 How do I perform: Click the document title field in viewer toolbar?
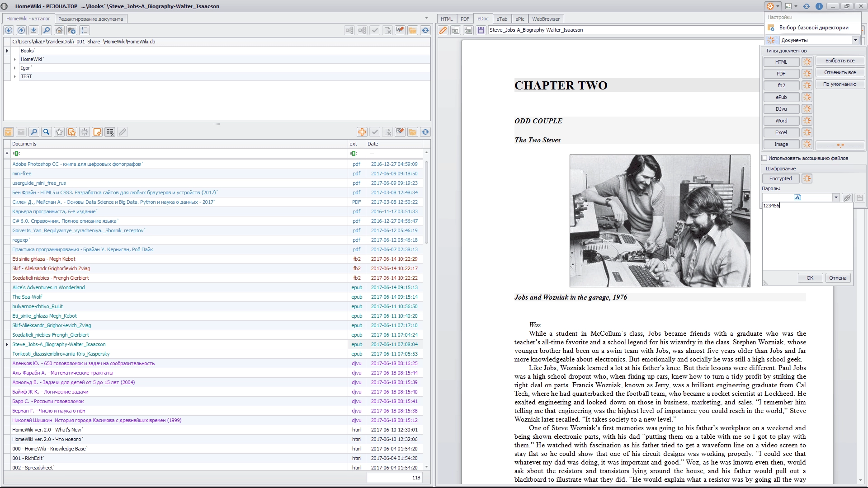[626, 30]
